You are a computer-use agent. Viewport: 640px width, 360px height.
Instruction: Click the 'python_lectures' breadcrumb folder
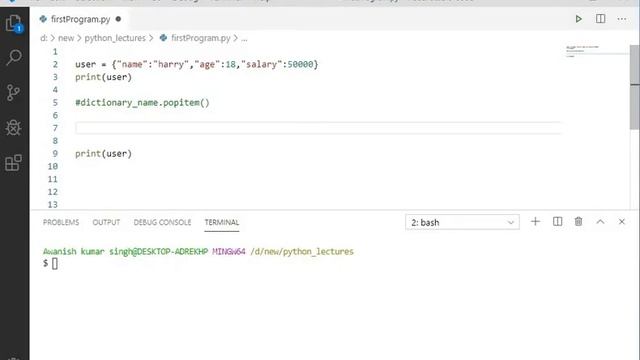(115, 38)
